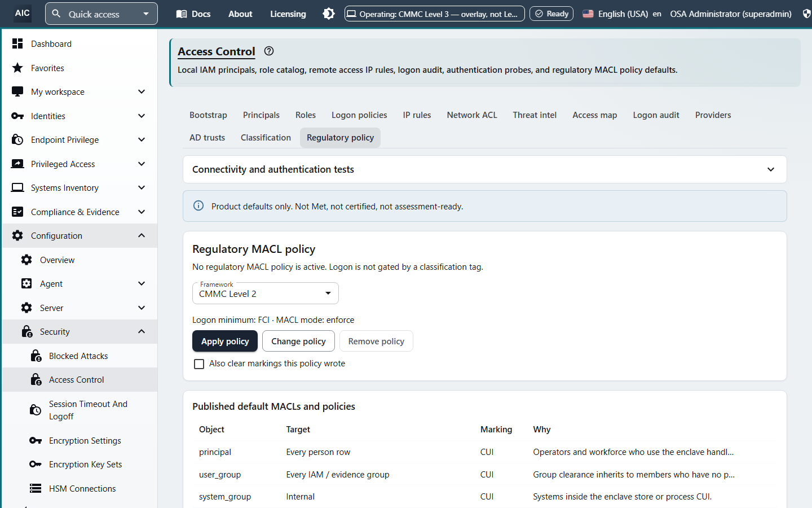This screenshot has height=508, width=812.
Task: Click the Change policy button
Action: (298, 341)
